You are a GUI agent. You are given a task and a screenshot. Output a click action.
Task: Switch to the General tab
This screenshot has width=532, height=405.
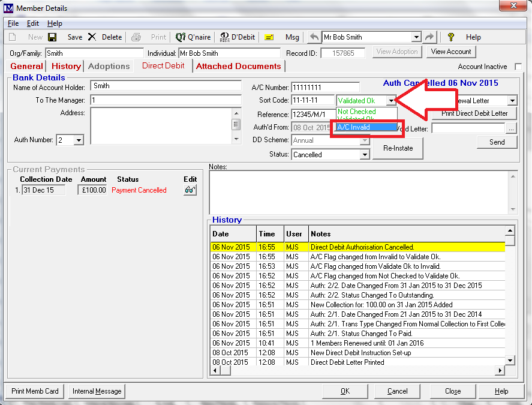[26, 66]
